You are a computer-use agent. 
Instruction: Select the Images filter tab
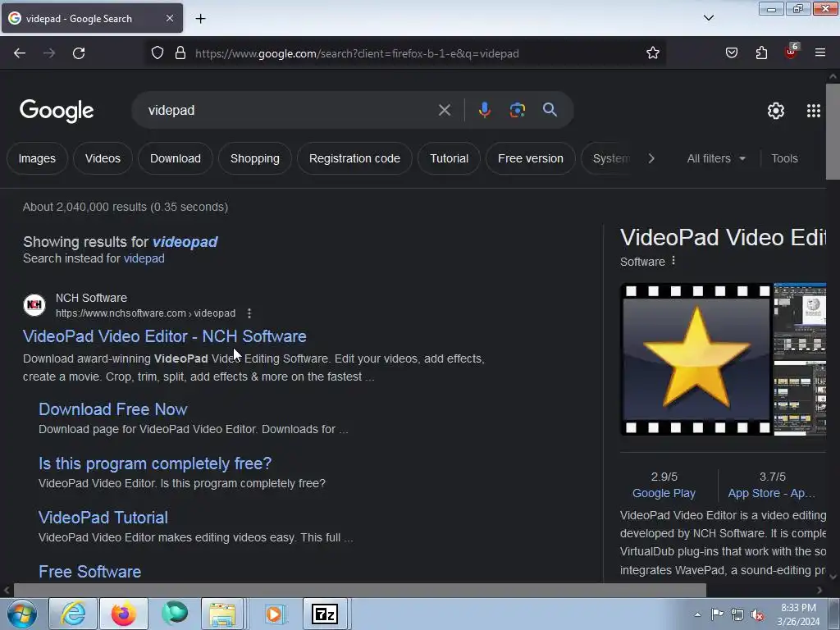pyautogui.click(x=37, y=158)
